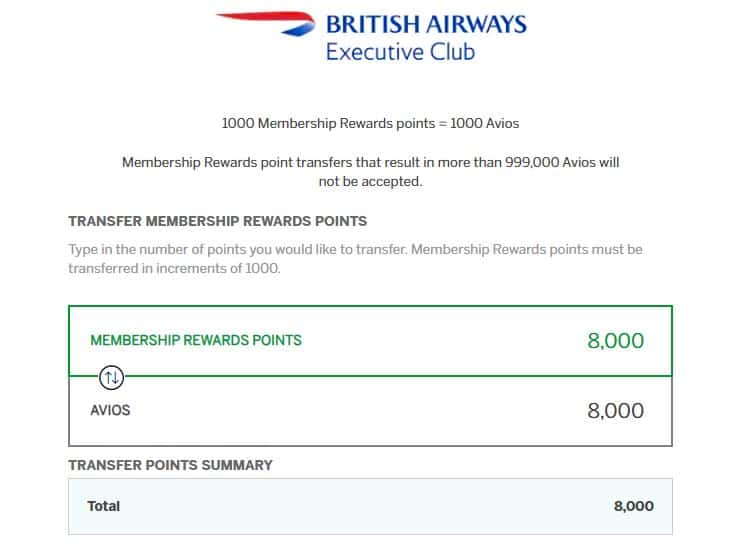
Task: Click the 999,000 Avios limit notice
Action: tap(370, 172)
